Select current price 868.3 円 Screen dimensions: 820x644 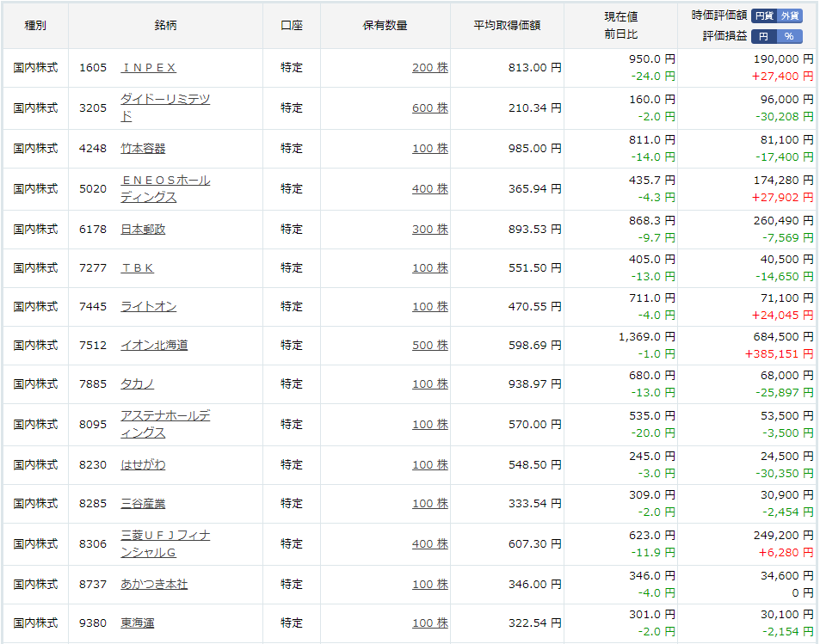pyautogui.click(x=652, y=221)
